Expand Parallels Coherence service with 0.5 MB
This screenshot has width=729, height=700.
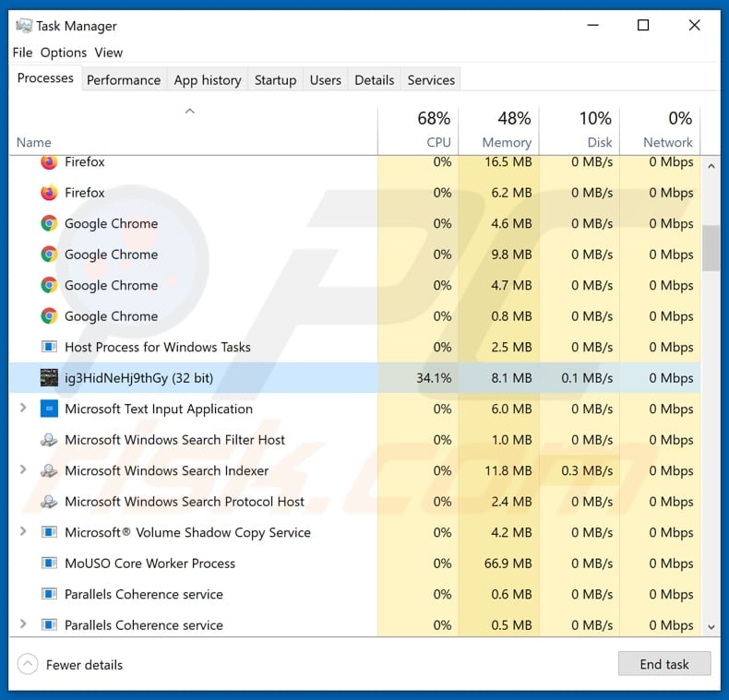click(x=23, y=623)
